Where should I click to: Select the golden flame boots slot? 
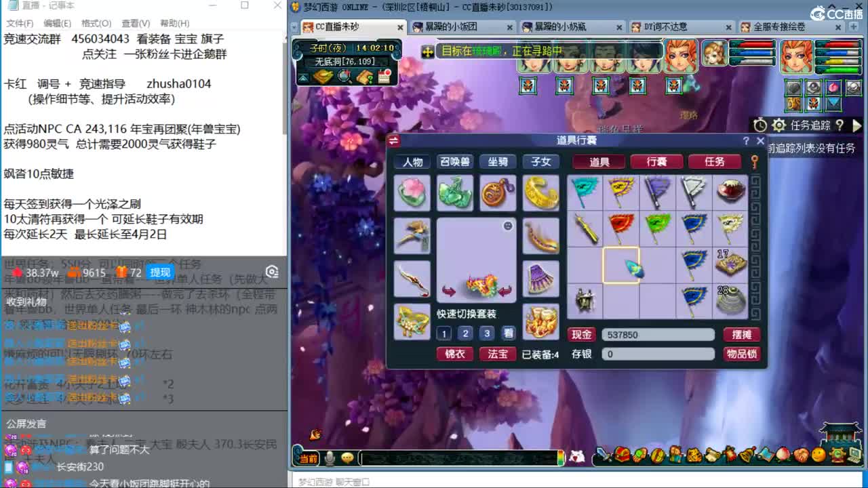pyautogui.click(x=540, y=321)
